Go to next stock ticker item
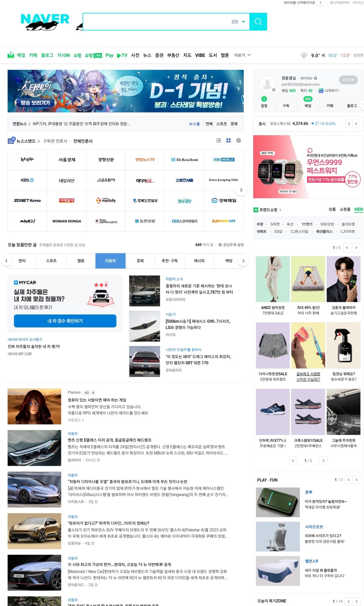The width and height of the screenshot is (364, 606). tap(356, 124)
